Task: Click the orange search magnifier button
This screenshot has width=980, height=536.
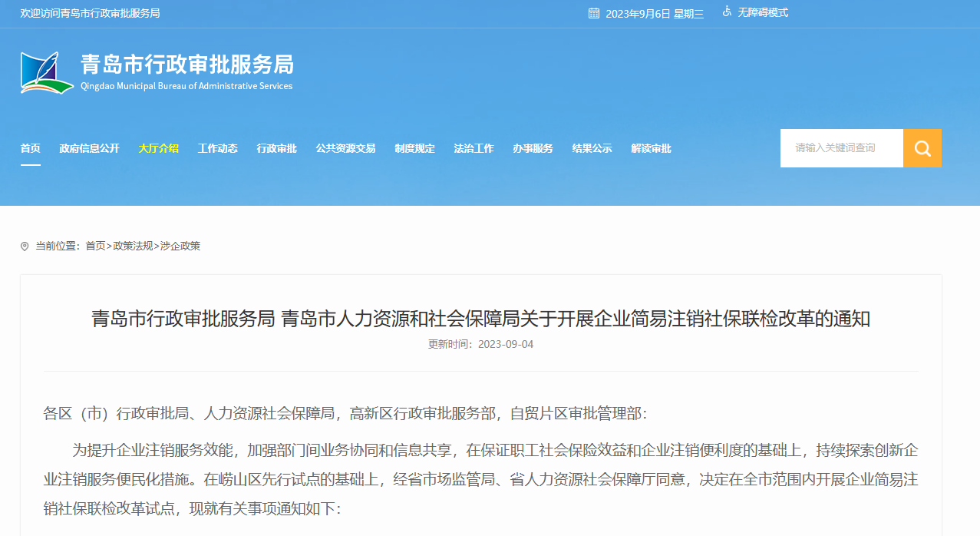Action: (922, 148)
